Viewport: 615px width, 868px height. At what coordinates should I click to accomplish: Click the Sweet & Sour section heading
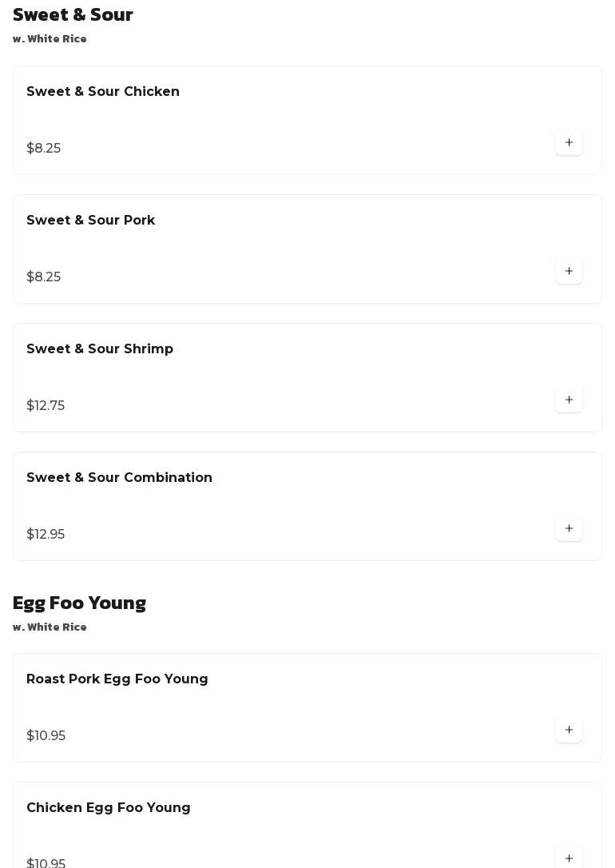73,15
